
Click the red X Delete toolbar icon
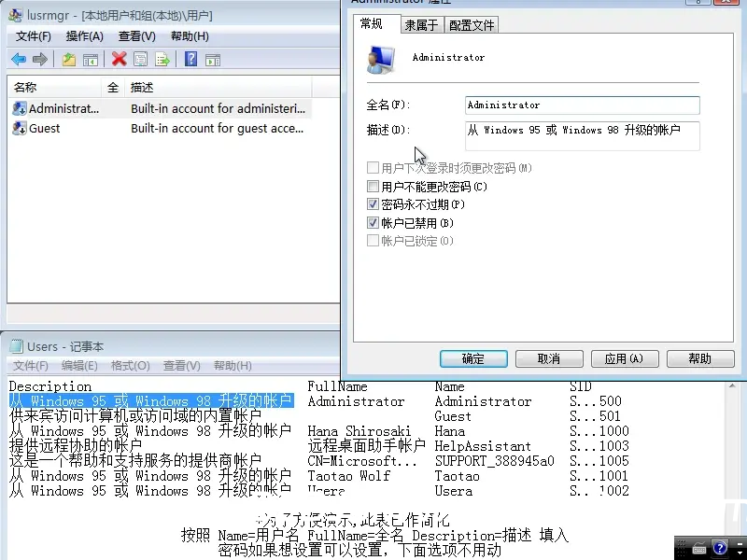[120, 59]
